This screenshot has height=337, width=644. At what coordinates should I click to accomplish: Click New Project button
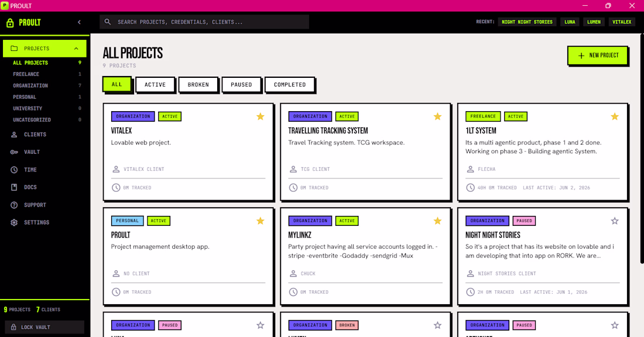(x=598, y=56)
